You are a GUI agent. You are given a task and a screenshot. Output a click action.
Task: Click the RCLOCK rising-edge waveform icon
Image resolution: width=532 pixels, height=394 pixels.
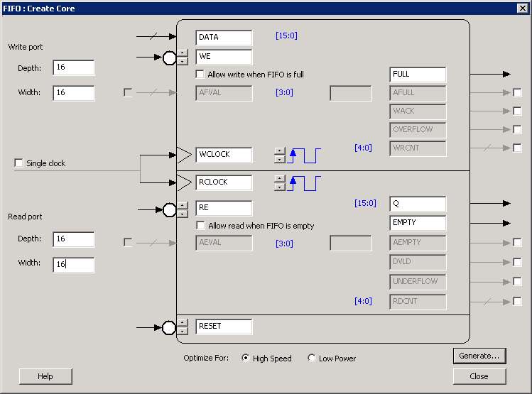[304, 183]
